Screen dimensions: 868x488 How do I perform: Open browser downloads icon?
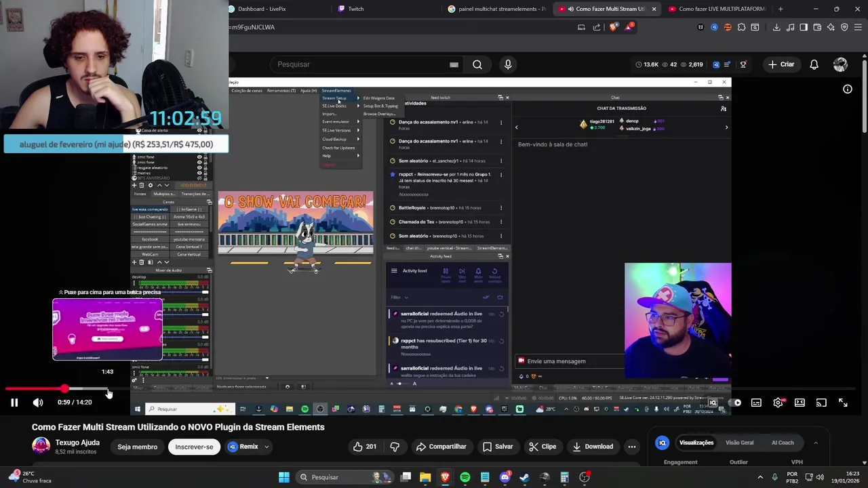tap(776, 27)
